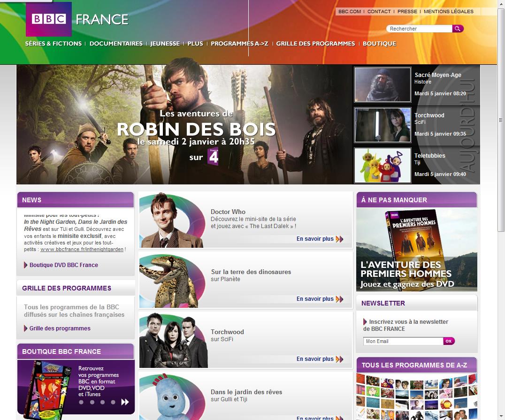Select the second carousel dot in Boutique BBC France
The width and height of the screenshot is (505, 420).
coord(92,402)
